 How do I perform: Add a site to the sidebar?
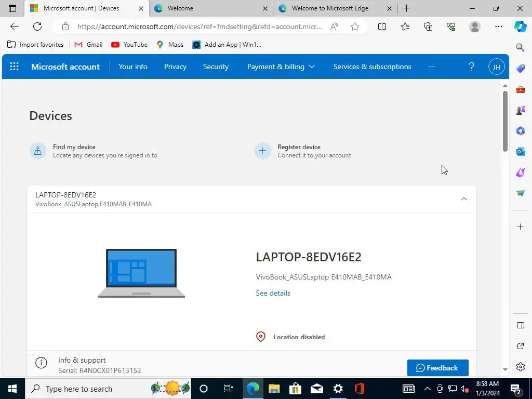(x=520, y=227)
